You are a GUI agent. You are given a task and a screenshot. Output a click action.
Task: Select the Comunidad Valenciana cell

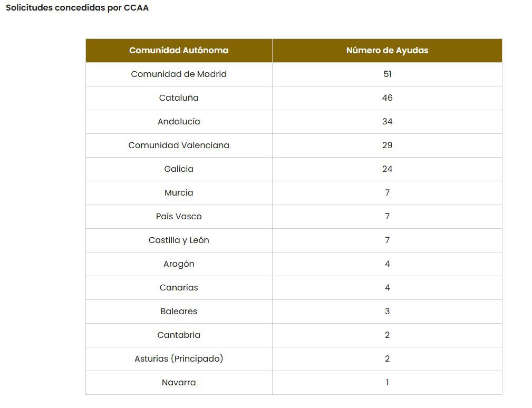179,145
